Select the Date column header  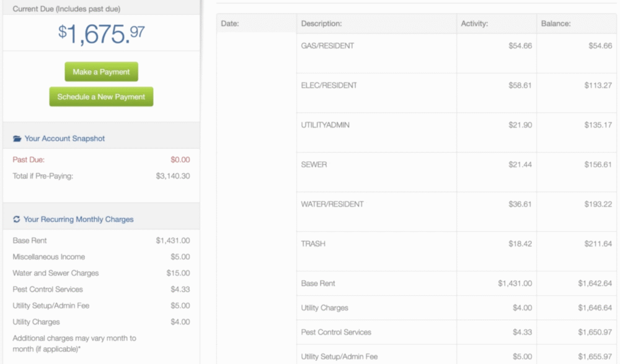230,24
